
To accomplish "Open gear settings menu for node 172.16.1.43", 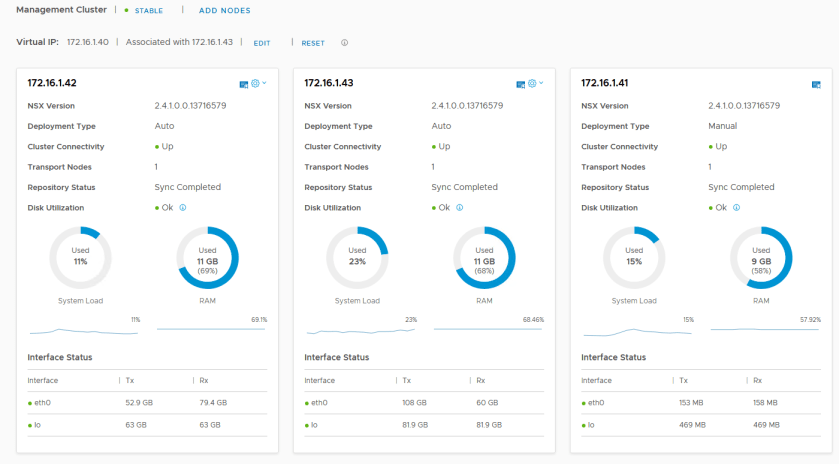I will [x=534, y=83].
